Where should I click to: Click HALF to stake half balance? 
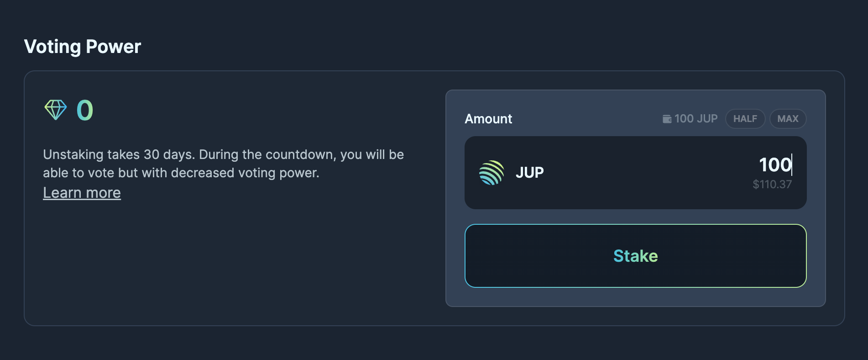(745, 118)
